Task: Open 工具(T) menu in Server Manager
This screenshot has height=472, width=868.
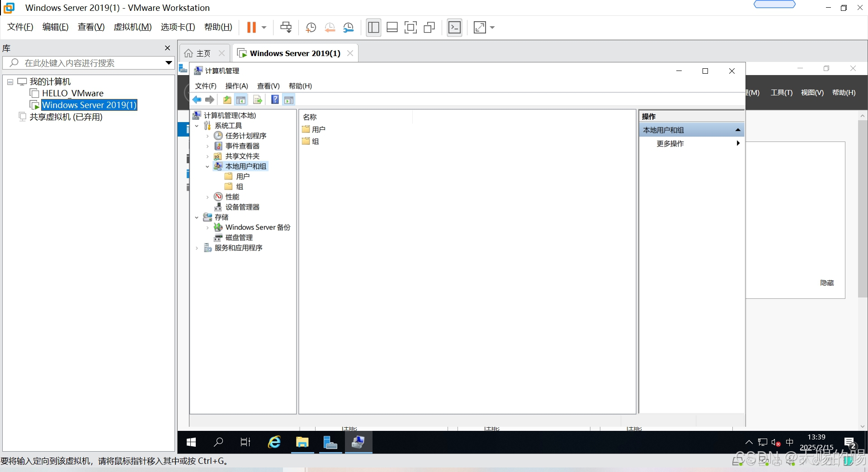Action: pos(782,93)
